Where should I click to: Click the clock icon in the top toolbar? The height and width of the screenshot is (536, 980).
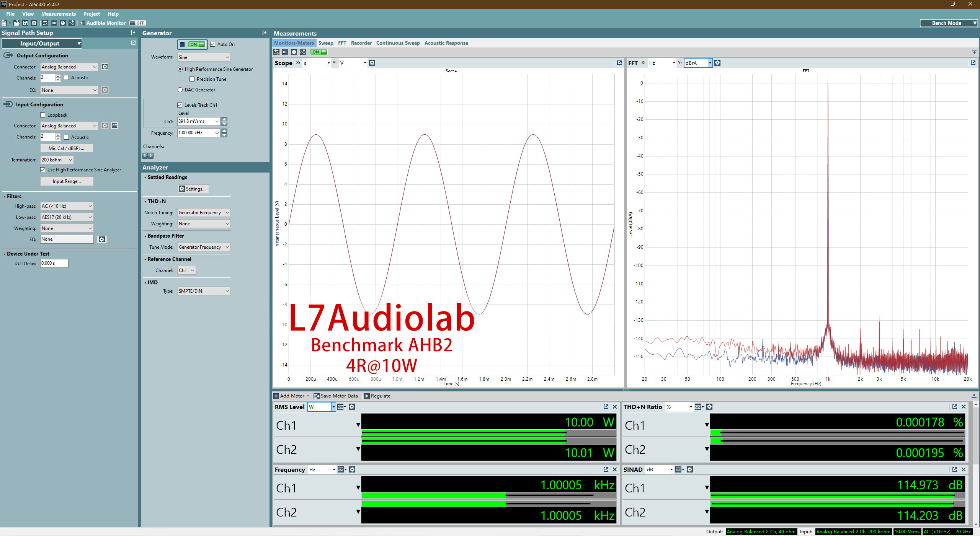tap(63, 23)
